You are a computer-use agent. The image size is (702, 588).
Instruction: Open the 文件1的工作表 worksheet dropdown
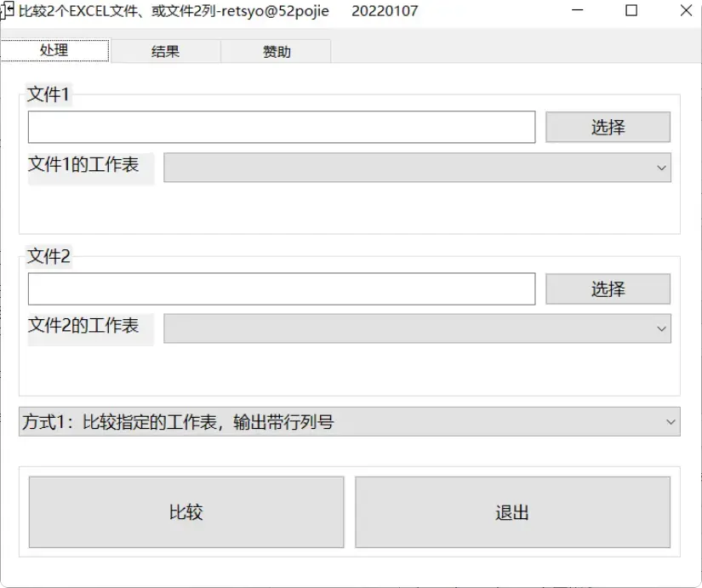click(408, 167)
